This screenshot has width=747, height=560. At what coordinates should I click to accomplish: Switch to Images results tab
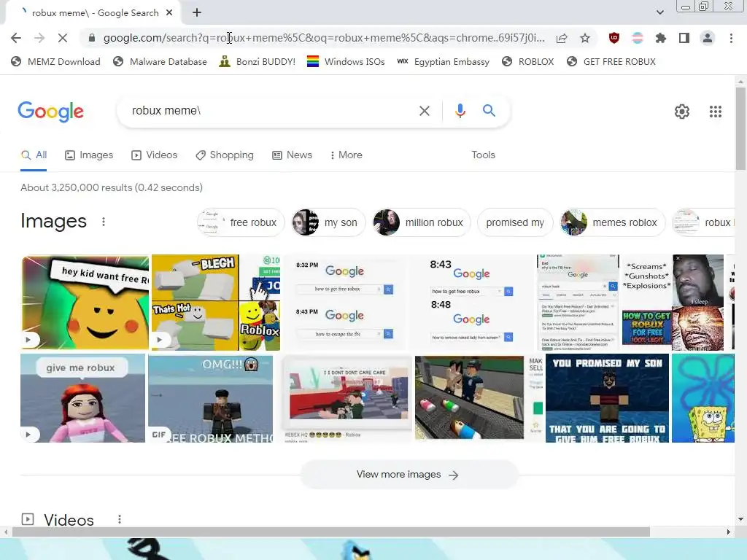[x=89, y=155]
